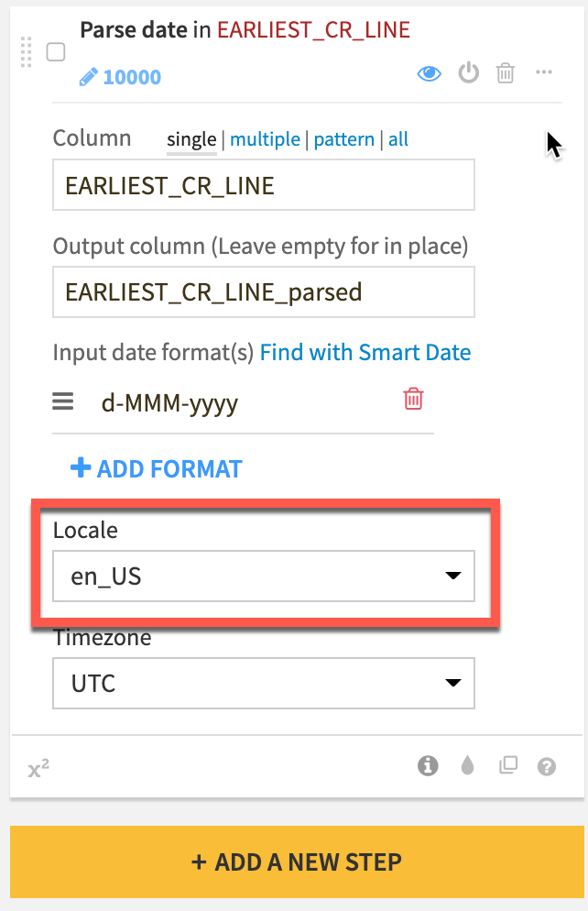Viewport: 588px width, 911px height.
Task: Remove the d-MMM-yyyy format with red trash icon
Action: point(414,399)
